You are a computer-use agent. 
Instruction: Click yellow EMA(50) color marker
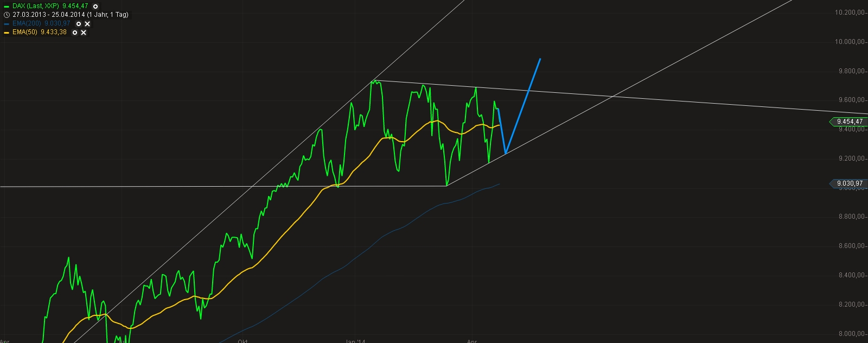click(x=7, y=33)
